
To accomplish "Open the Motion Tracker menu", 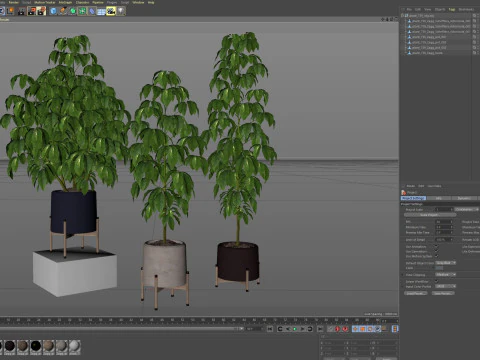I will pyautogui.click(x=45, y=2).
